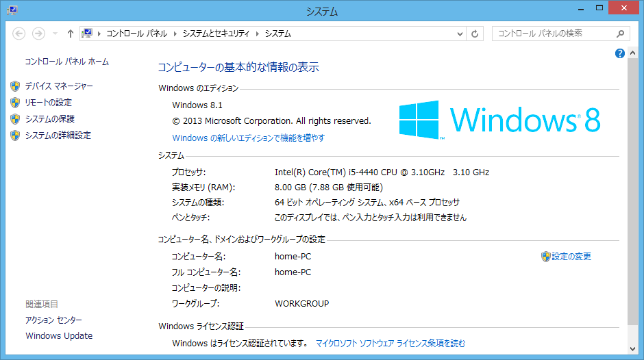Click shield icon beside システムの詳細設定
The height and width of the screenshot is (360, 644).
(15, 136)
